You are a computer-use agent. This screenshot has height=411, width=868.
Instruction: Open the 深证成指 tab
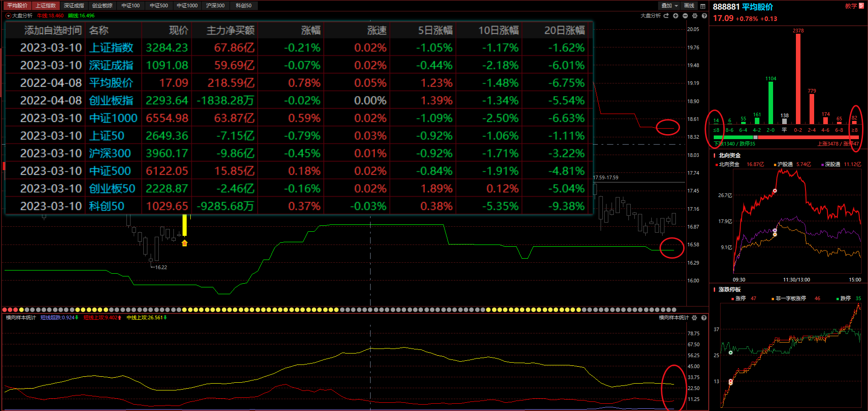pos(74,5)
